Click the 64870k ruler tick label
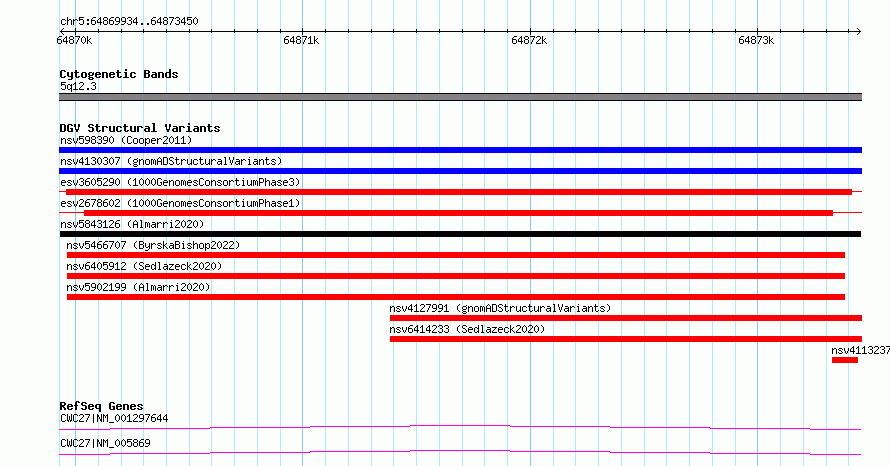The width and height of the screenshot is (890, 466). [x=74, y=40]
